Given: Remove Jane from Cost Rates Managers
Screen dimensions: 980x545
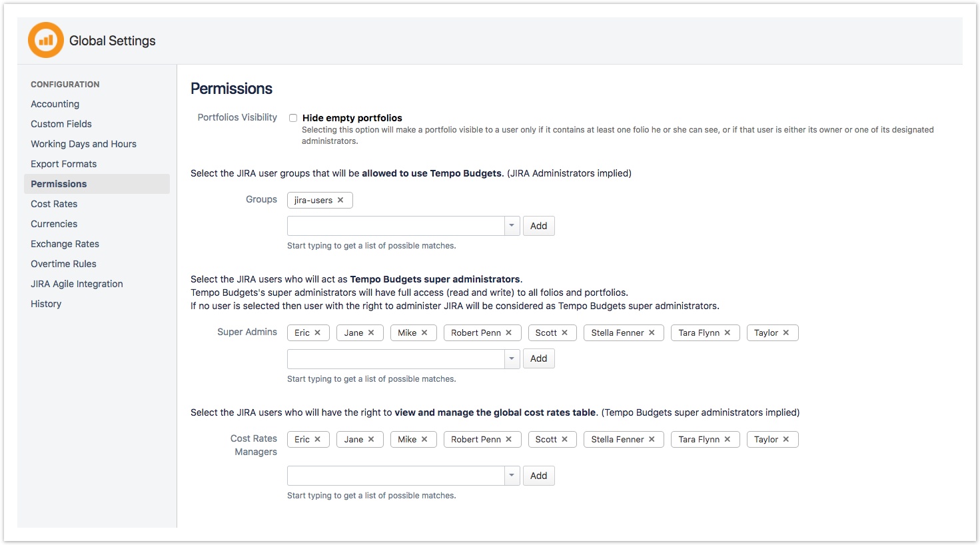Looking at the screenshot, I should coord(371,439).
